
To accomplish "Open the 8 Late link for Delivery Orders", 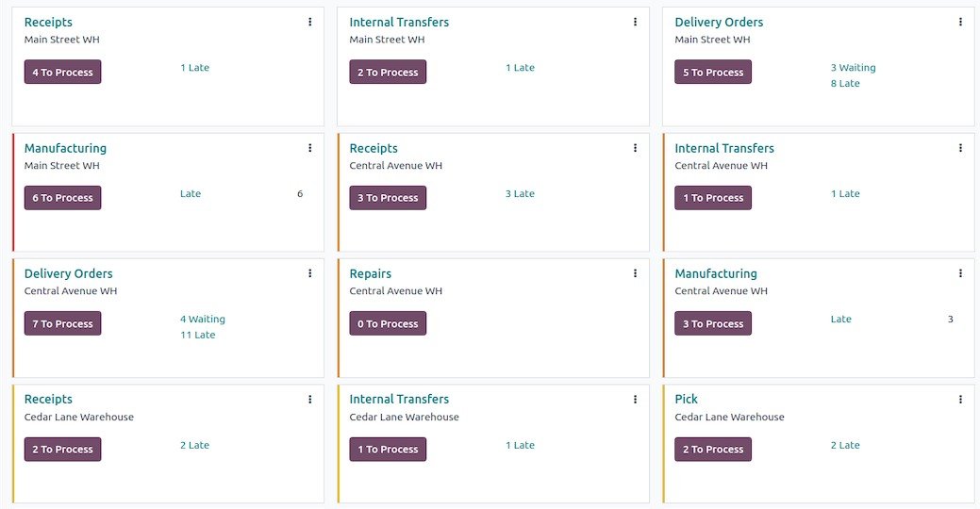I will point(845,84).
